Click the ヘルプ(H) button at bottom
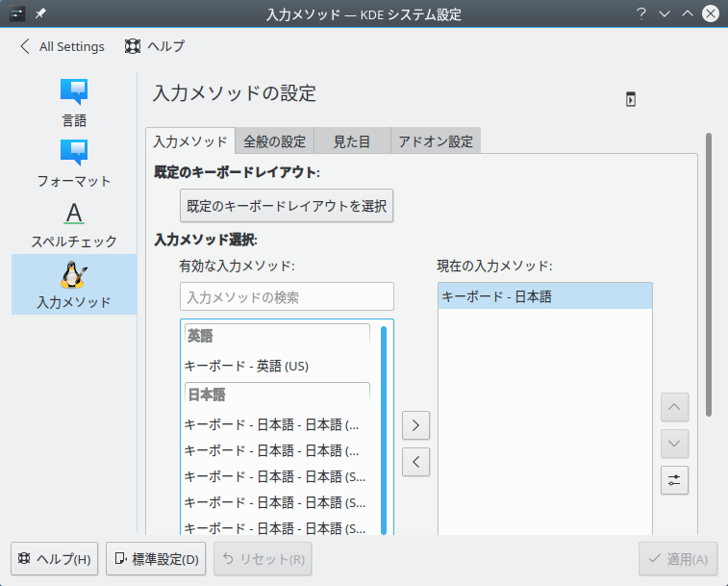This screenshot has height=586, width=728. pyautogui.click(x=54, y=559)
